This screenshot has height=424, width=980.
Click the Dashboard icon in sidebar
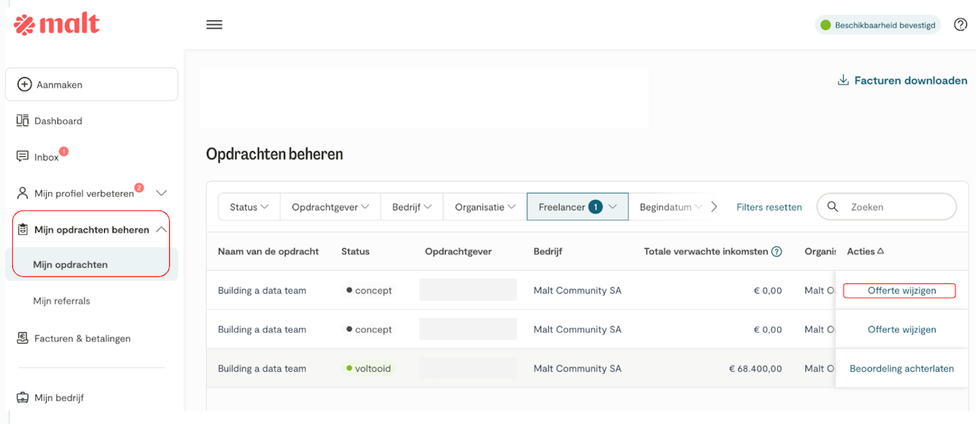(22, 121)
